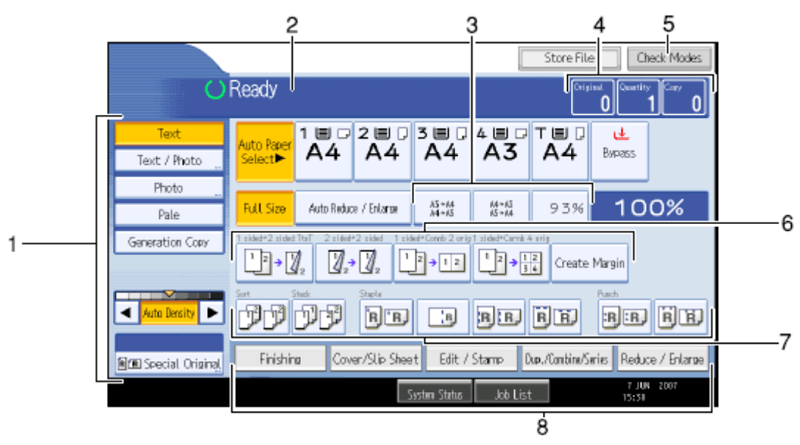Click the Ready status message
Viewport: 800px width, 445px height.
tap(241, 89)
